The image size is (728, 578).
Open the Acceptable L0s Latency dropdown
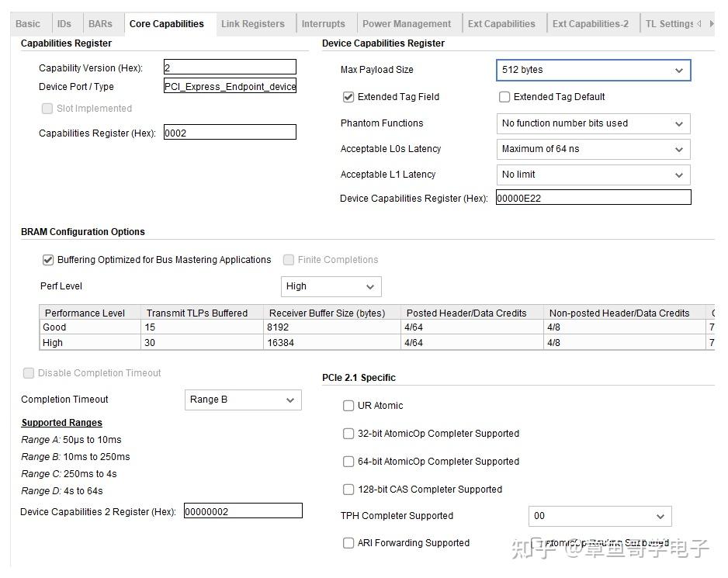[x=594, y=150]
